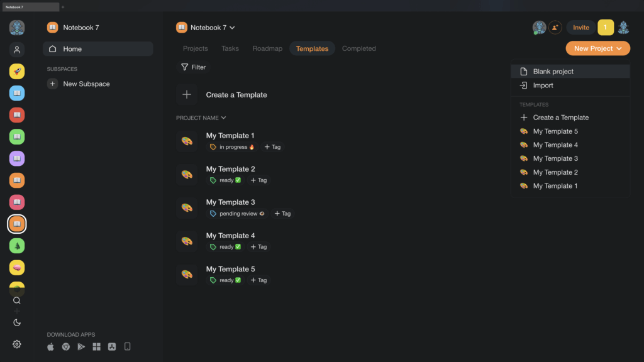644x362 pixels.
Task: Open the tree workspace icon in sidebar
Action: [x=17, y=246]
